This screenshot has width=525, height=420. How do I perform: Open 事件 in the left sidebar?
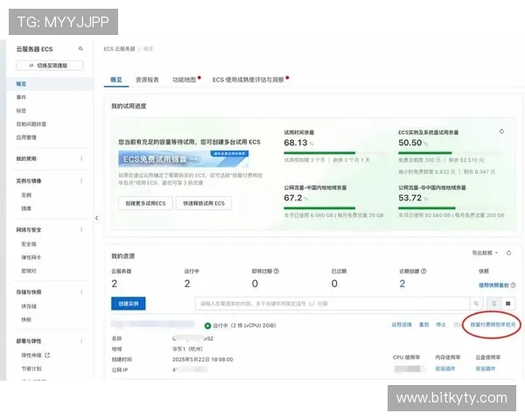[x=21, y=97]
